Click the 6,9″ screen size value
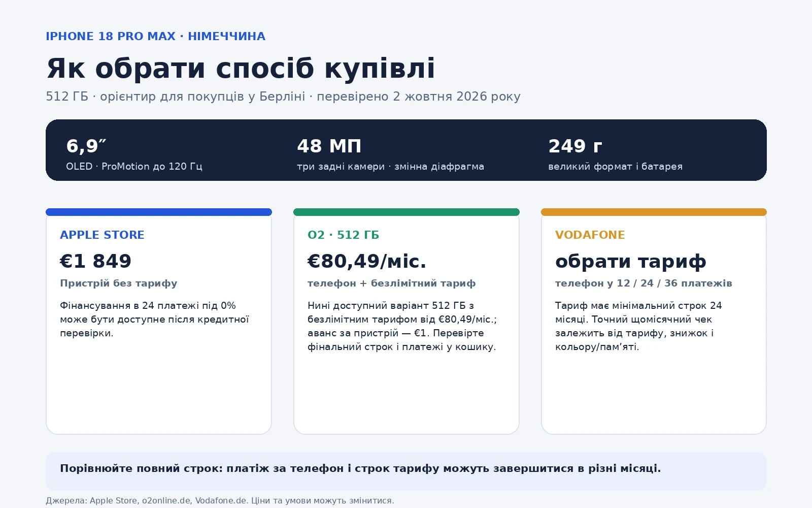 tap(86, 146)
